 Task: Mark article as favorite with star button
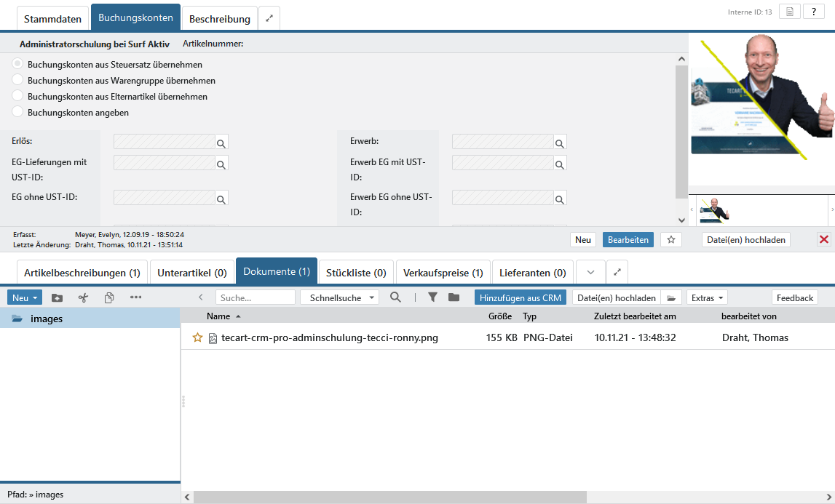point(671,239)
